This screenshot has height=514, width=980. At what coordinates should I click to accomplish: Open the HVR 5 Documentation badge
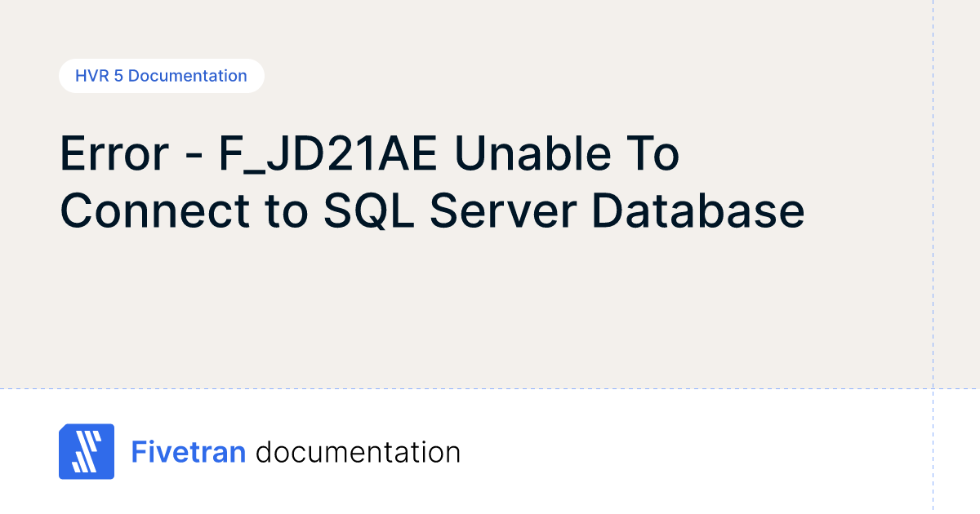pyautogui.click(x=161, y=76)
